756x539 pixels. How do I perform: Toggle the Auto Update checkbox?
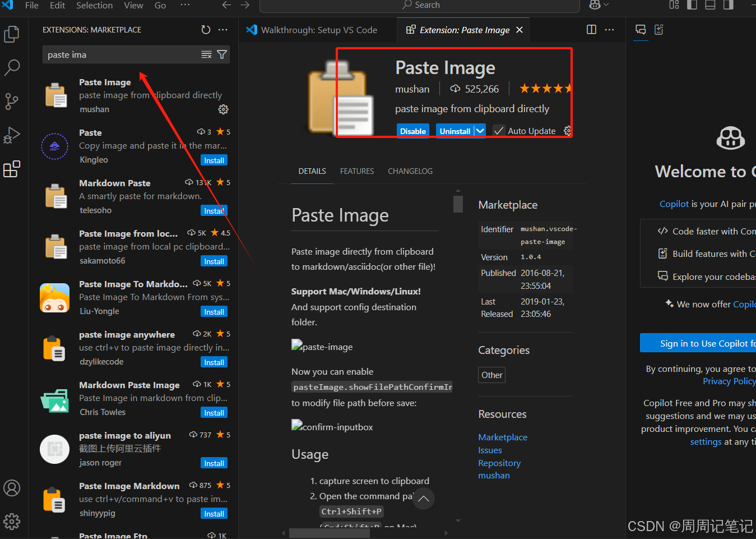[498, 131]
